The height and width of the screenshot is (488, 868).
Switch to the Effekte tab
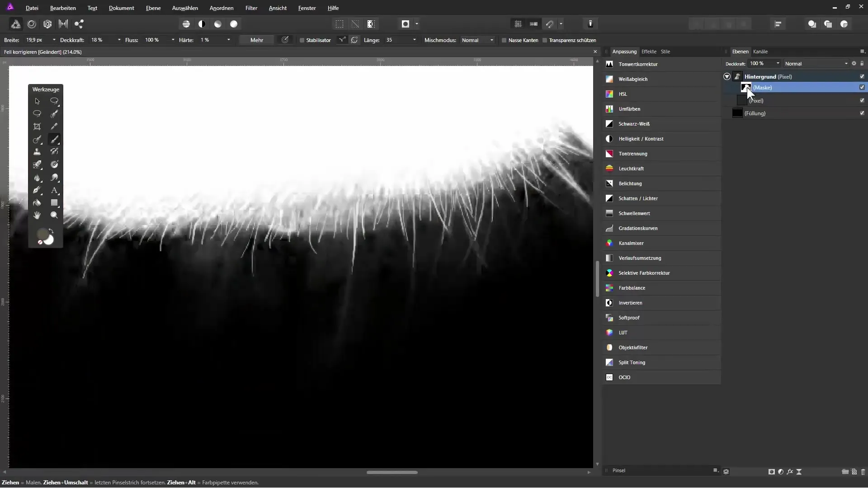click(x=649, y=52)
